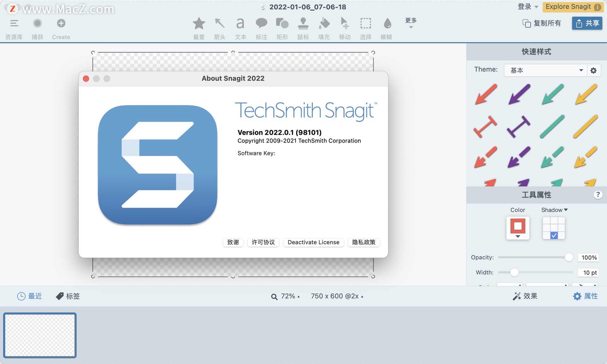Click the 复制所有 copy all button
Viewport: 607px width, 364px height.
[x=542, y=23]
